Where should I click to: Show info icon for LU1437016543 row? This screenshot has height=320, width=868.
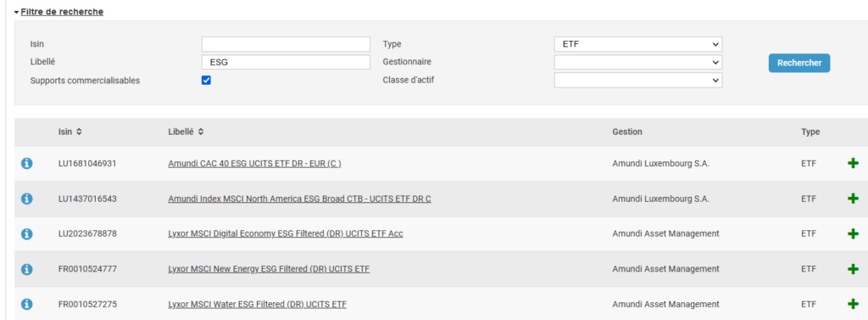point(26,199)
